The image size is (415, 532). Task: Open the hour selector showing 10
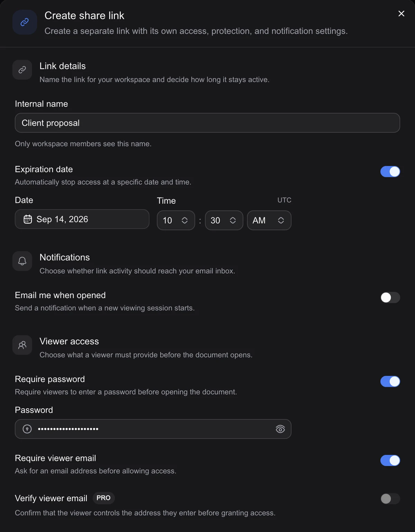[x=176, y=221]
